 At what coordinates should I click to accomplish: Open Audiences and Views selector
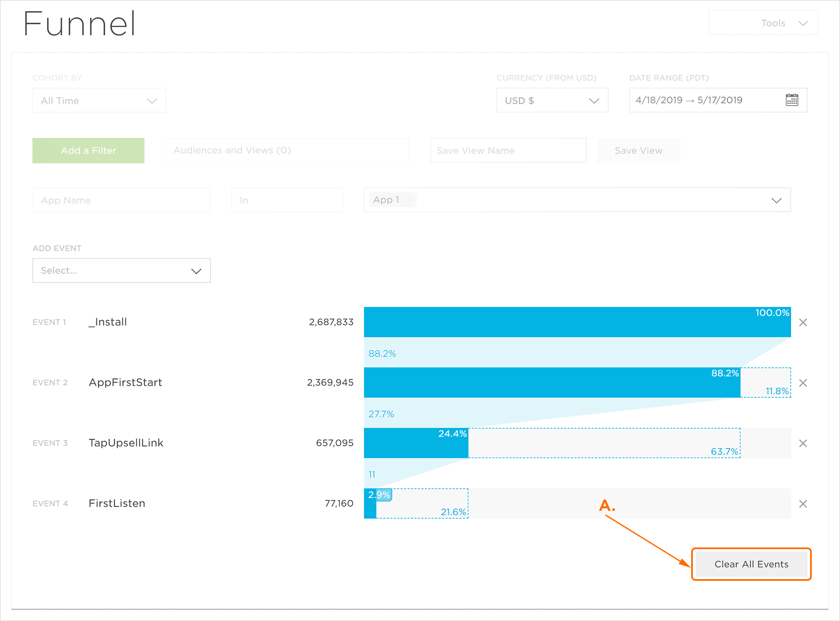287,151
